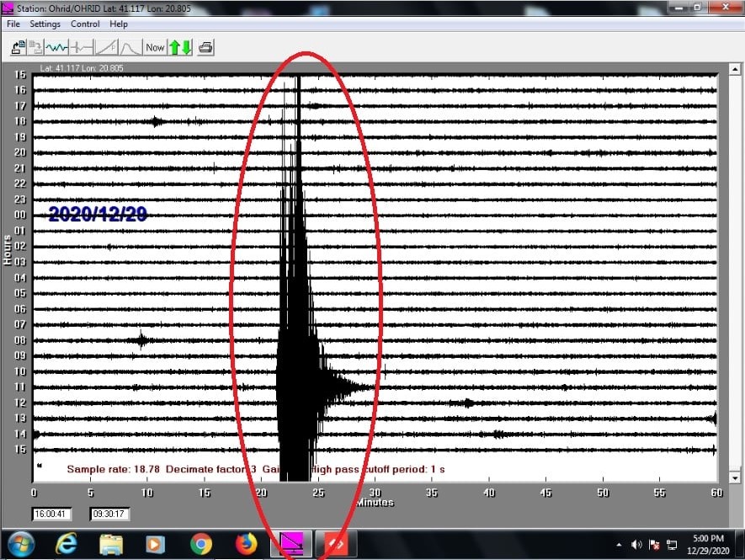Screen dimensions: 745x560
Task: Click the green up/down arrows icon
Action: pos(180,47)
